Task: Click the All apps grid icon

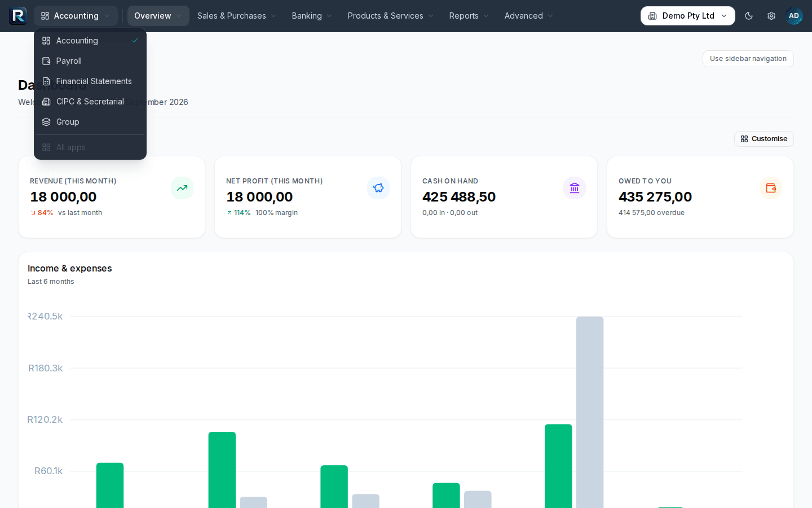Action: [x=46, y=147]
